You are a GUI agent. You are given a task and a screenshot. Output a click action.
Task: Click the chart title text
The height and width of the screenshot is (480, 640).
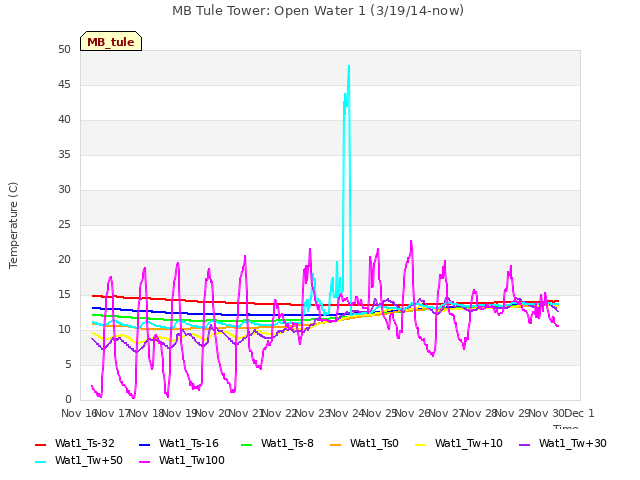(318, 11)
